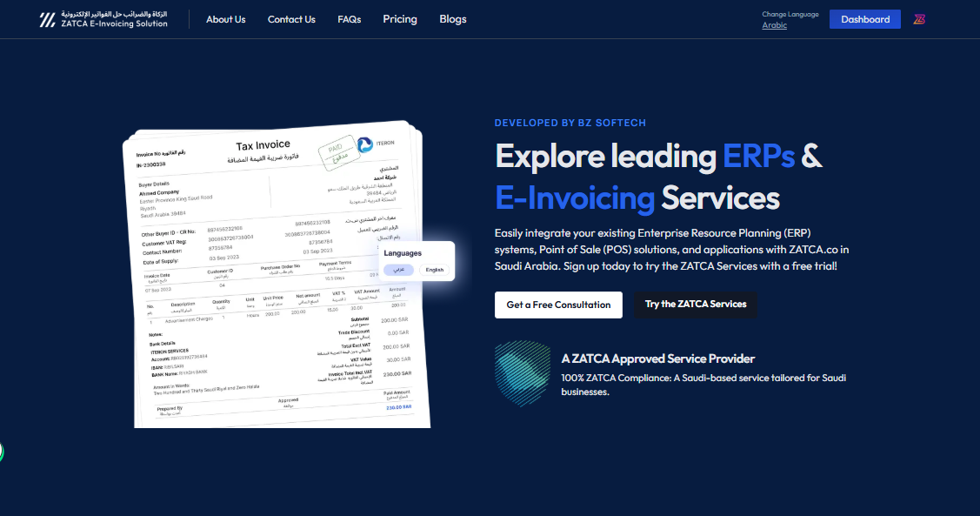Viewport: 980px width, 516px height.
Task: Click Try the ZATCA Services button
Action: (x=696, y=305)
